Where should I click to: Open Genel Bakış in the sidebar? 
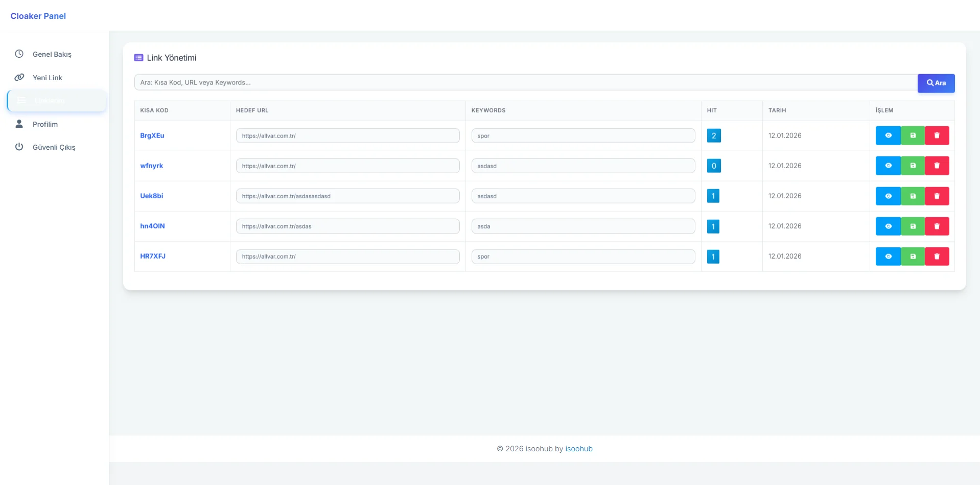(x=52, y=54)
